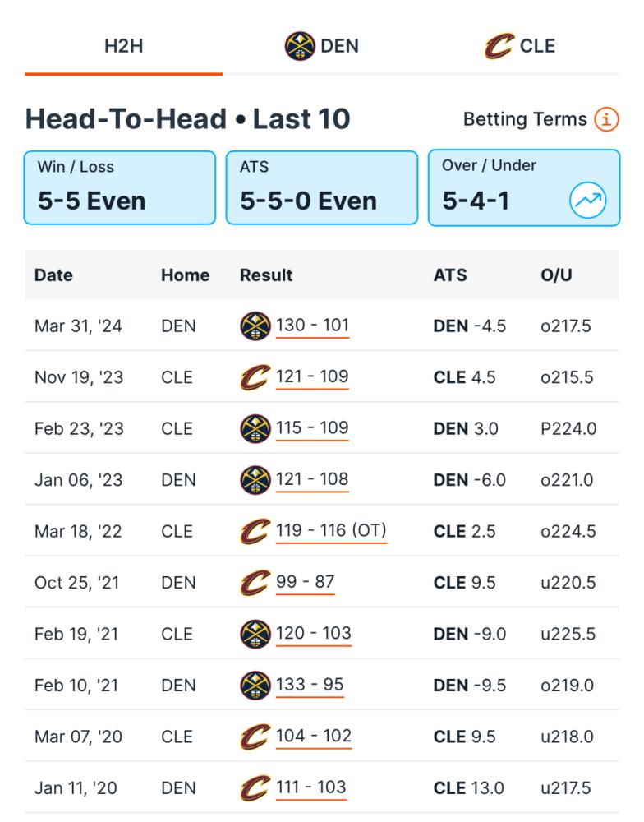Open the 99 - 87 game result

tap(305, 583)
